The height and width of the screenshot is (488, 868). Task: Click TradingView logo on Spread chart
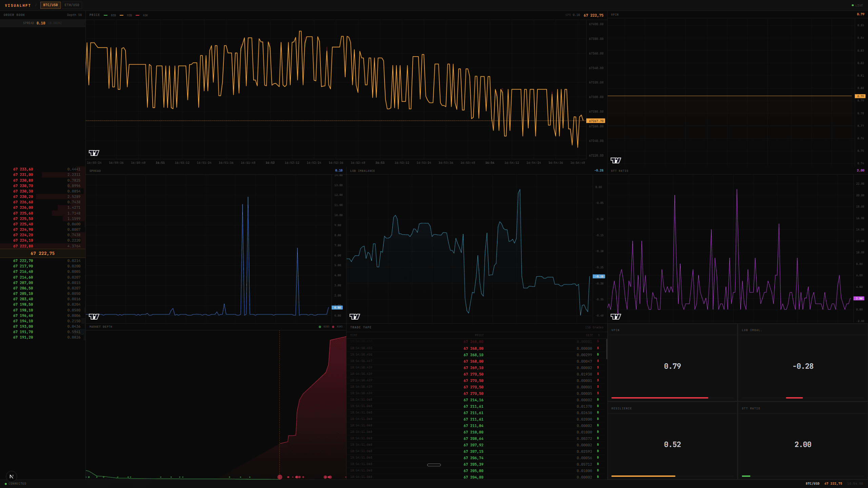coord(94,317)
